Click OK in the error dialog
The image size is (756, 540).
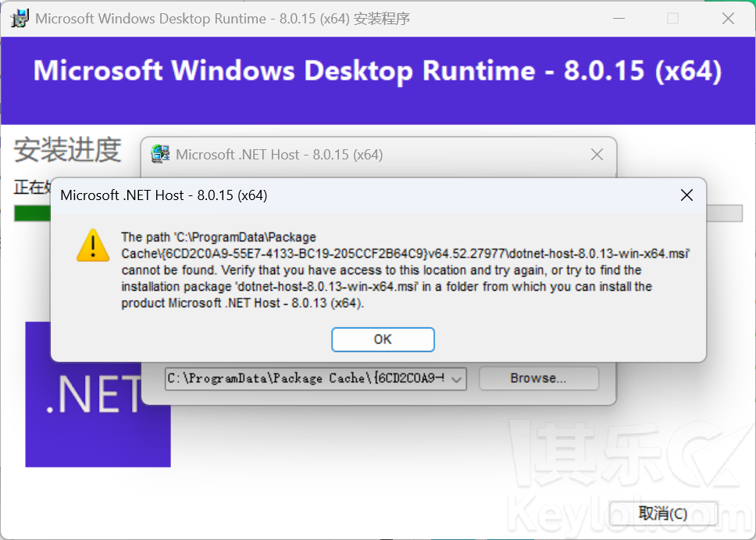pos(383,339)
